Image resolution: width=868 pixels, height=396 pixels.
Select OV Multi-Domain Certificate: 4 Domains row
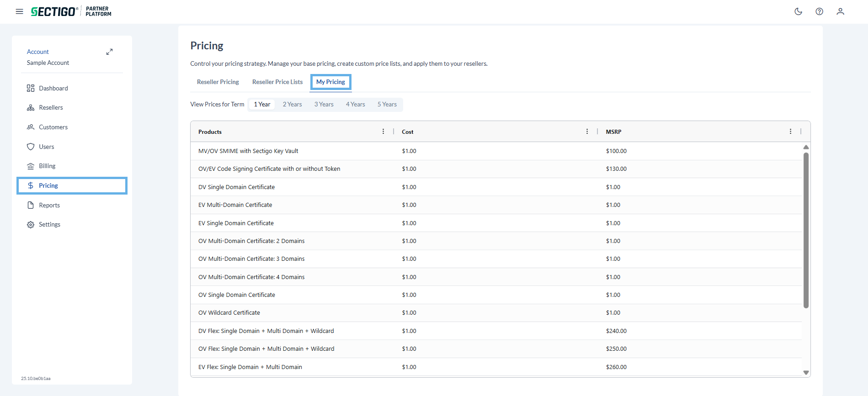tap(496, 277)
